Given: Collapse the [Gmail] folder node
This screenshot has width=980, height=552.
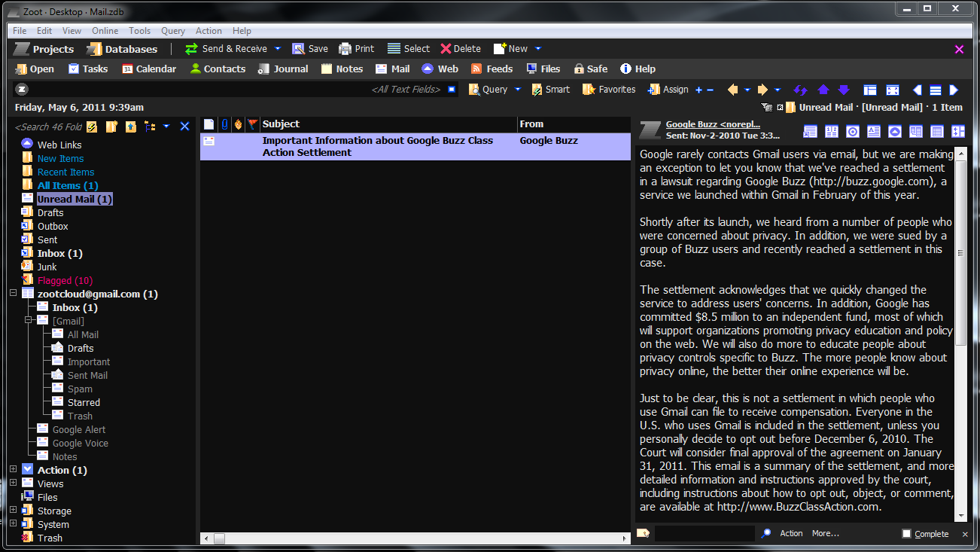Looking at the screenshot, I should [28, 321].
